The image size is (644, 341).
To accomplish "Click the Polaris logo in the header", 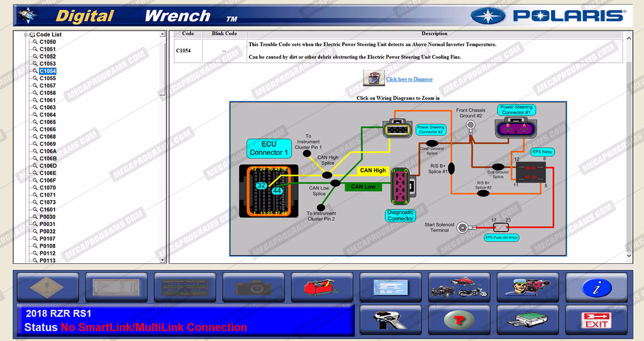I will 548,16.
